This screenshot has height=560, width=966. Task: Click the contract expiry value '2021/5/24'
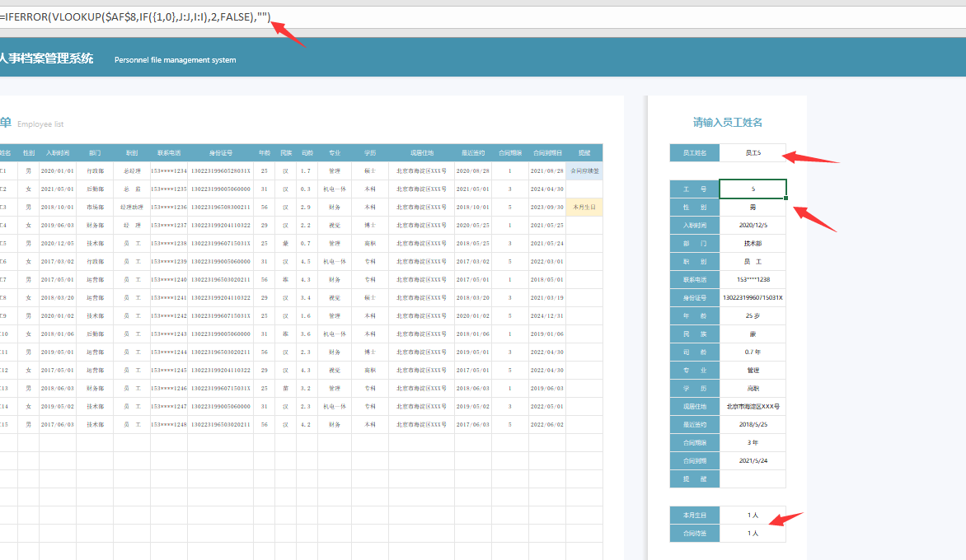pyautogui.click(x=753, y=461)
